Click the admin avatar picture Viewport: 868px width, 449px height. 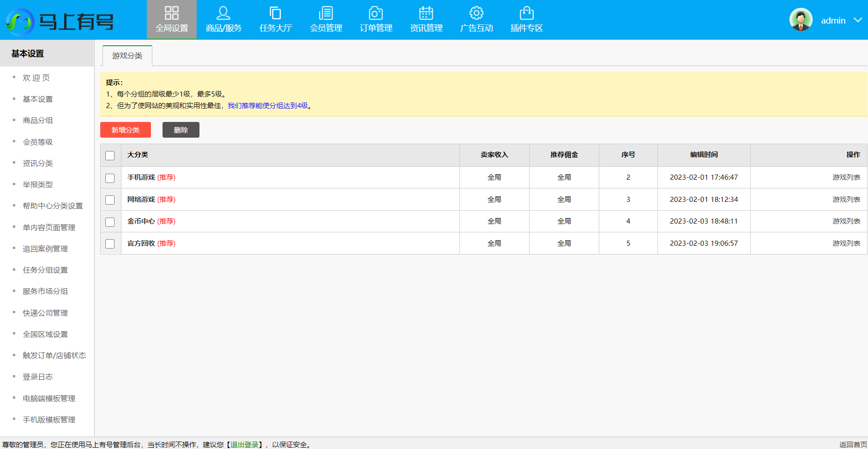click(801, 20)
